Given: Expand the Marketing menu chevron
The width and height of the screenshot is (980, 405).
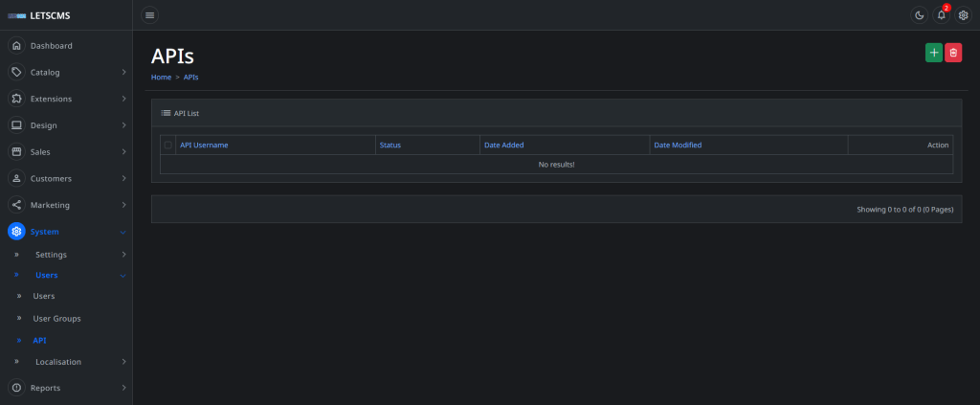Looking at the screenshot, I should (x=123, y=205).
